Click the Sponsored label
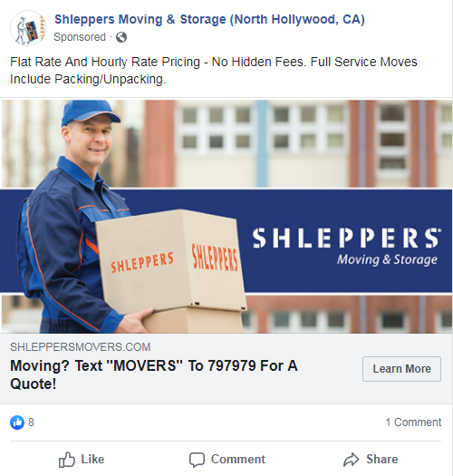The height and width of the screenshot is (476, 453). 80,37
